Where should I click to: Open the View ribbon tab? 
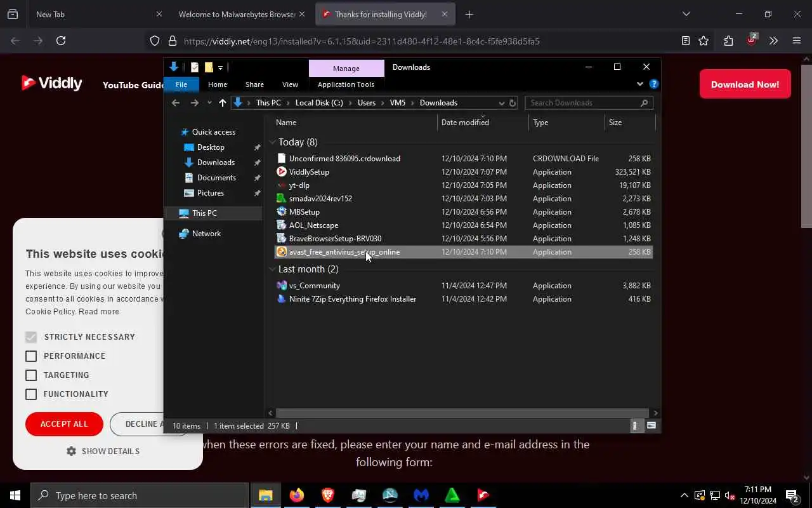coord(290,84)
